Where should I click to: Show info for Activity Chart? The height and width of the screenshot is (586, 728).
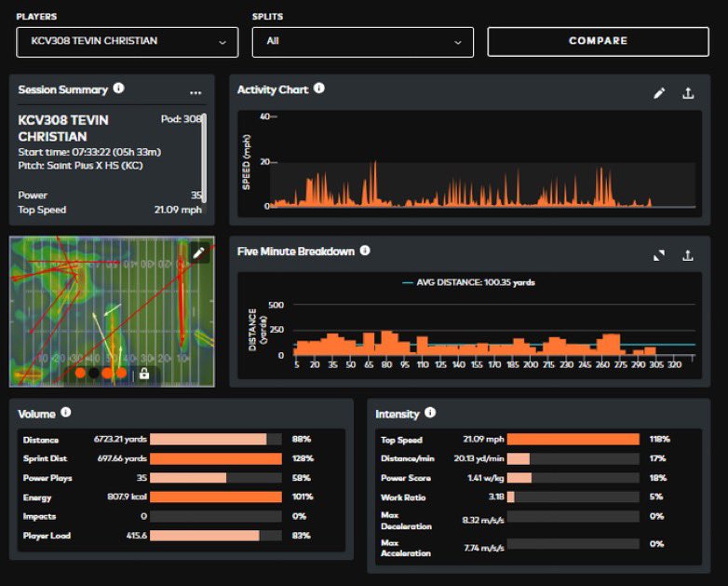tap(319, 89)
